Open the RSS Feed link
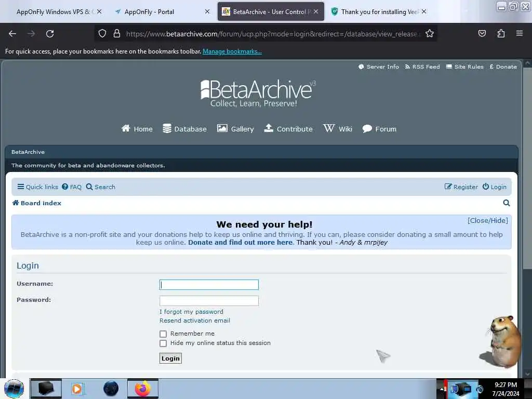 click(422, 67)
